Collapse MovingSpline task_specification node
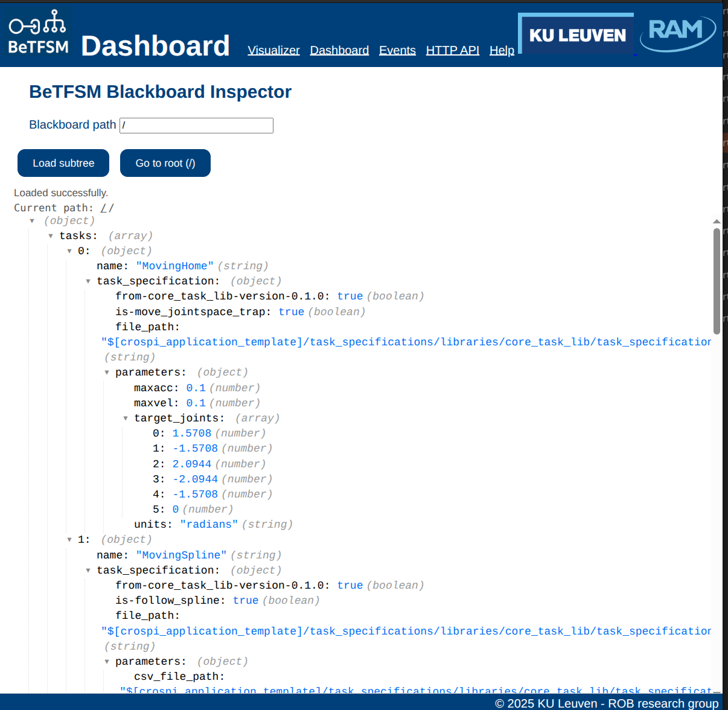The width and height of the screenshot is (728, 710). point(88,571)
